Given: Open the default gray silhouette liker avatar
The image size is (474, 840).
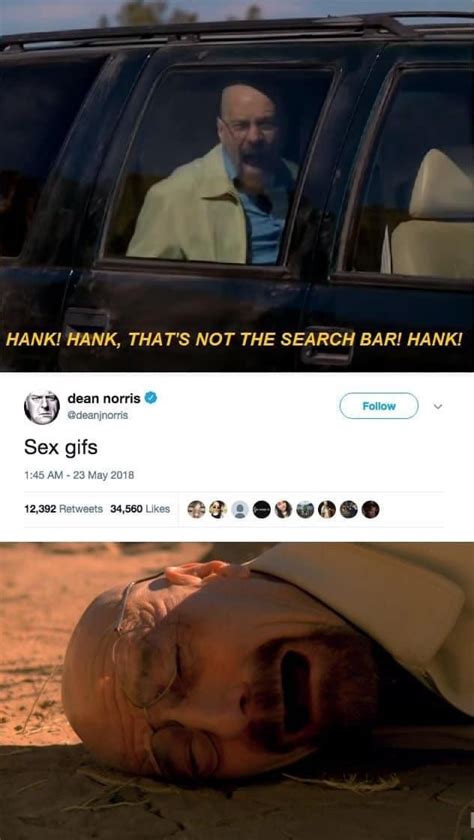Looking at the screenshot, I should (240, 509).
